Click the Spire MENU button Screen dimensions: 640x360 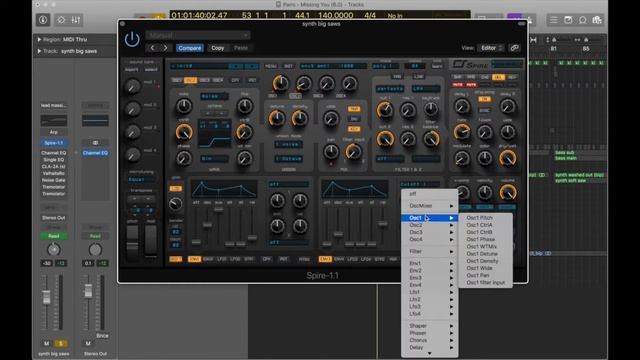pos(271,66)
